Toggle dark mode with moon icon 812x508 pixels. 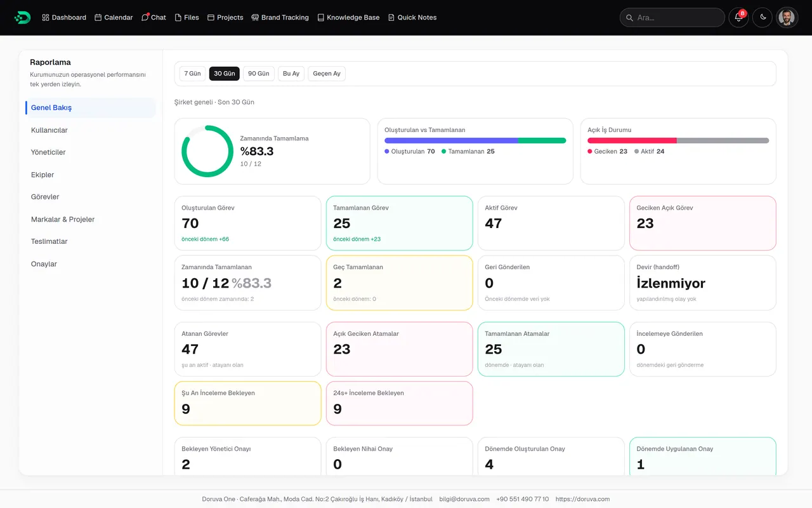pos(763,18)
